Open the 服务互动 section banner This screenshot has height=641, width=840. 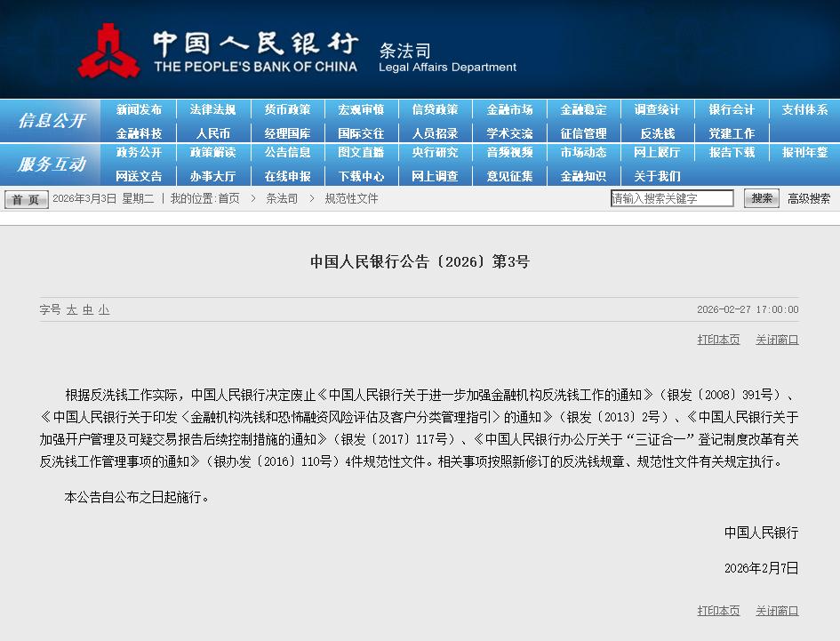(52, 164)
